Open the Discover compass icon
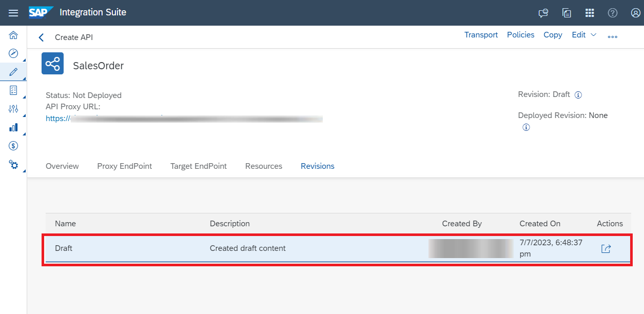Viewport: 644px width, 314px height. pyautogui.click(x=13, y=53)
